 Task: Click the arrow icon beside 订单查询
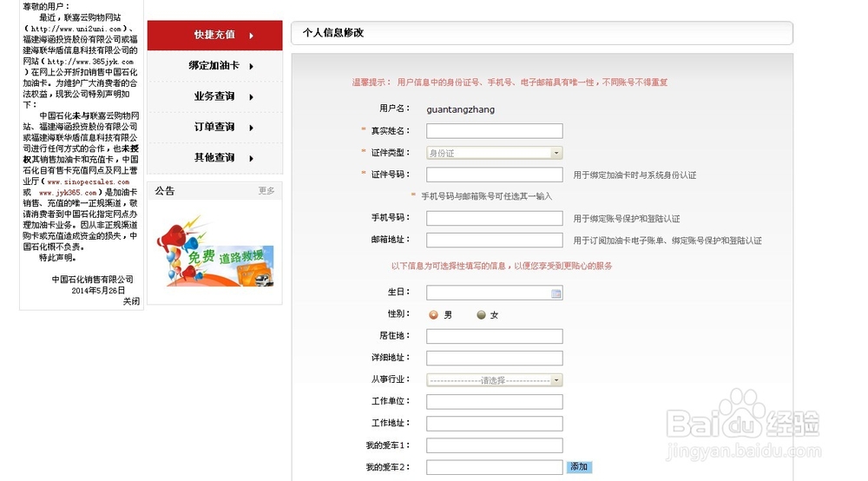252,128
